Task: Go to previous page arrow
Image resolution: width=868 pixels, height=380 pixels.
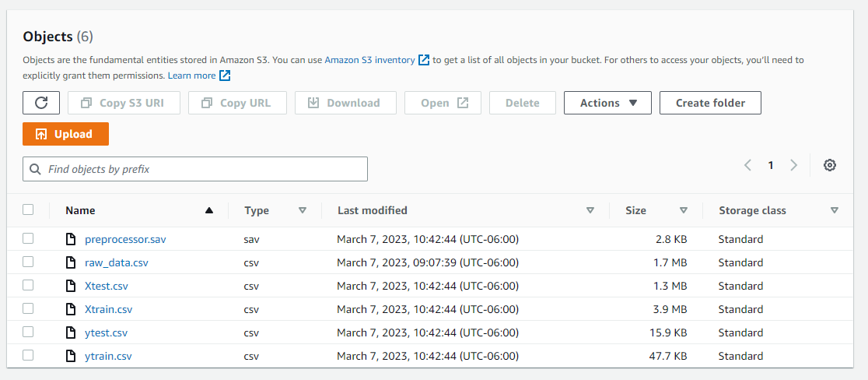Action: click(747, 165)
